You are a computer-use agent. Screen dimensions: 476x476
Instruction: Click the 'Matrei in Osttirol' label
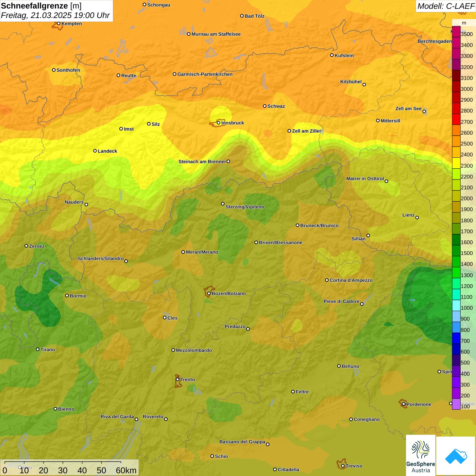[365, 178]
